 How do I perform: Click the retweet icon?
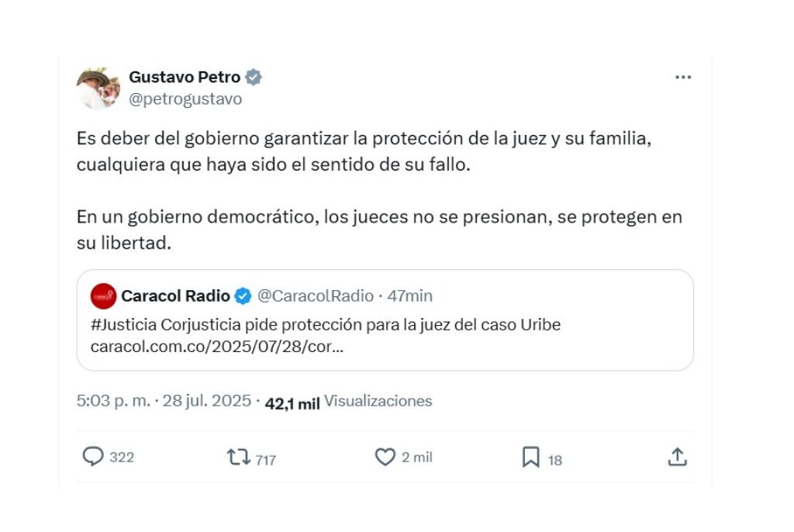pyautogui.click(x=239, y=457)
